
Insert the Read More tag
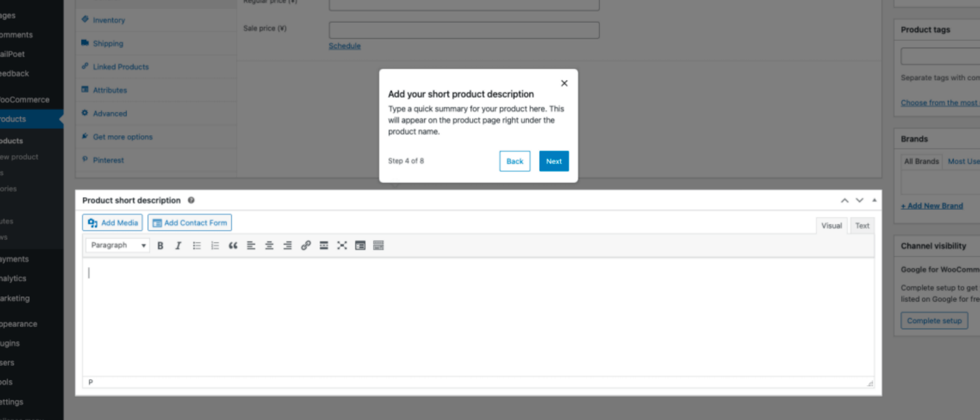click(324, 246)
